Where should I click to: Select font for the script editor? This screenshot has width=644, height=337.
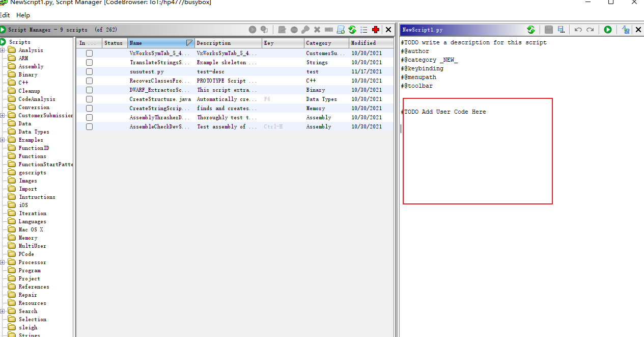point(625,30)
